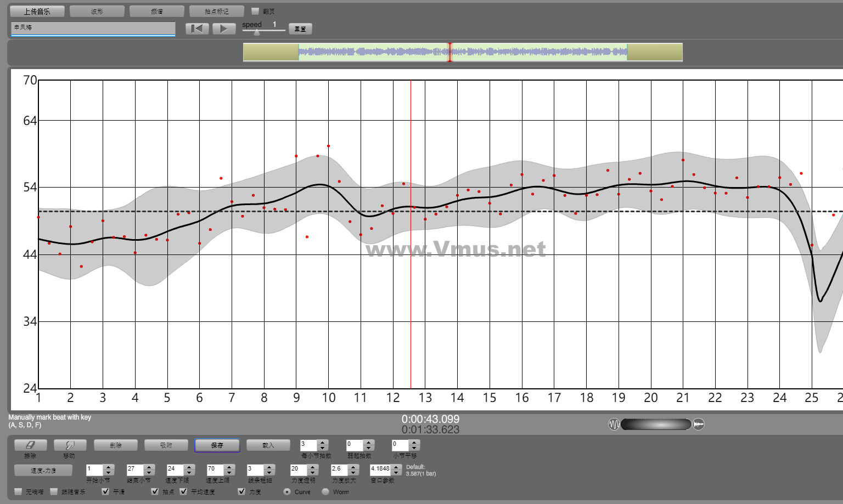Viewport: 843px width, 504px height.
Task: Click the audio waveform icon right of zoom bar
Action: (699, 424)
